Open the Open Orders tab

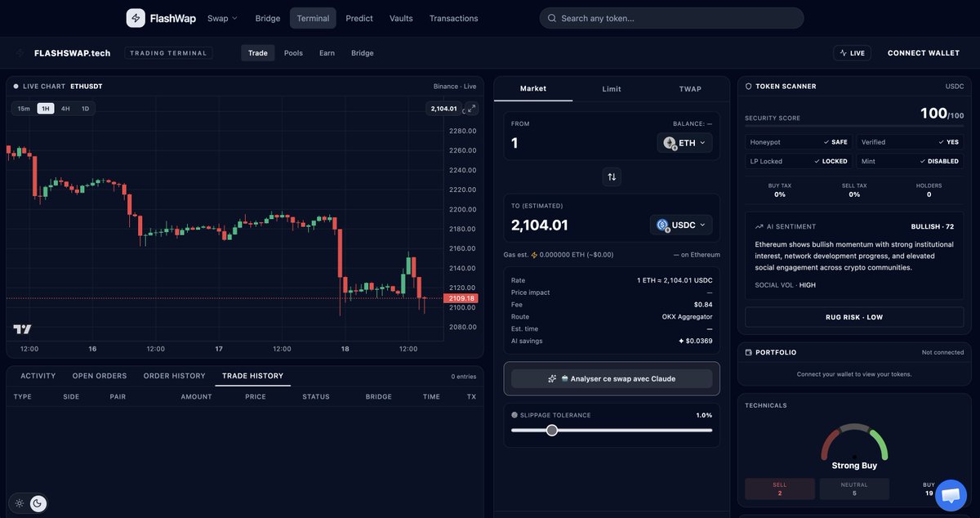click(100, 376)
